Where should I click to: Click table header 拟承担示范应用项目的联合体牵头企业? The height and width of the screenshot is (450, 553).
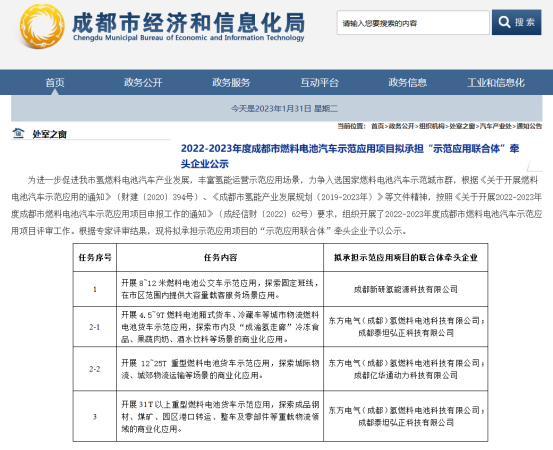tap(406, 257)
